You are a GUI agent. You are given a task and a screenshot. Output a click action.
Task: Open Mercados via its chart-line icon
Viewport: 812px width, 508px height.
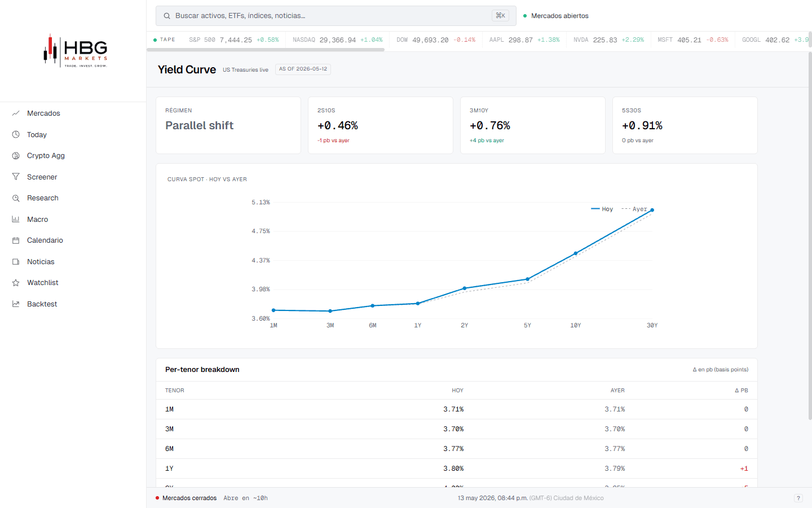pyautogui.click(x=16, y=113)
